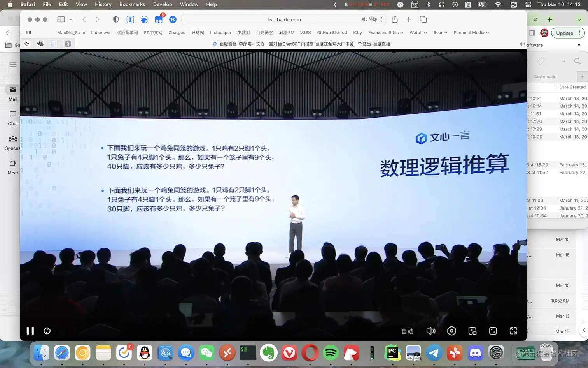
Task: Select the WeChat pinned tab
Action: pos(40,44)
